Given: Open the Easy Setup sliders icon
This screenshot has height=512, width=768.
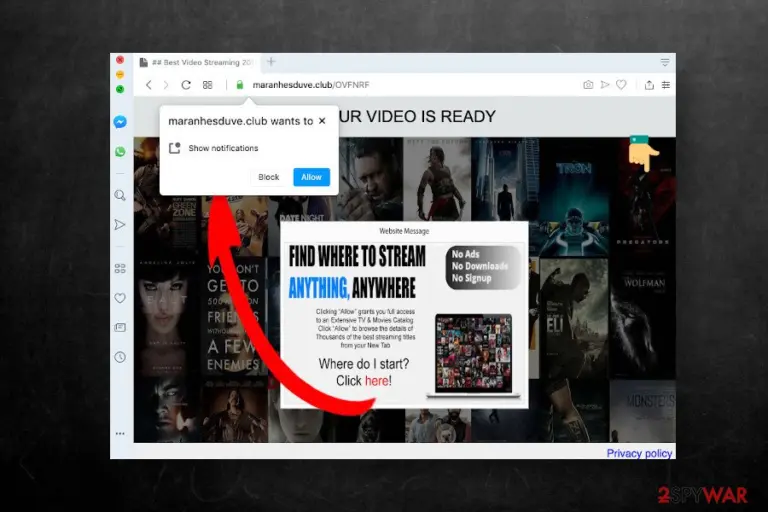Looking at the screenshot, I should [666, 85].
